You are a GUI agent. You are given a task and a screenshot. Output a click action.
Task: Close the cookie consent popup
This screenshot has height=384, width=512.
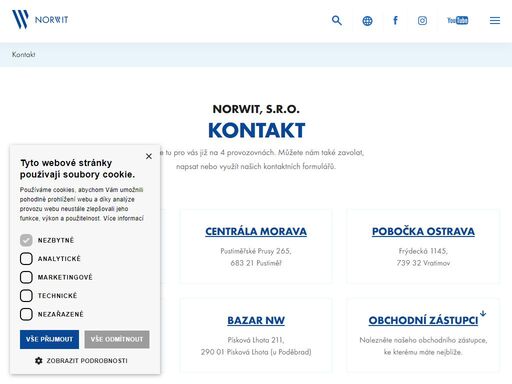pos(149,156)
